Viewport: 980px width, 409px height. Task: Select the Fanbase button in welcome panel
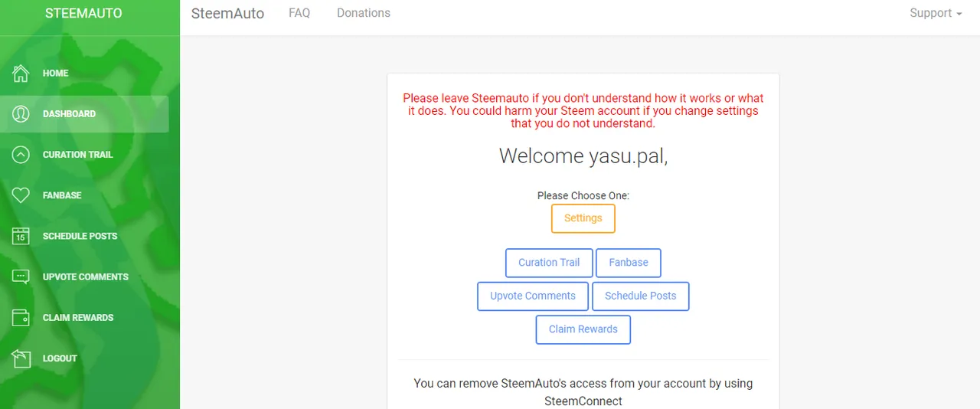[x=629, y=263]
